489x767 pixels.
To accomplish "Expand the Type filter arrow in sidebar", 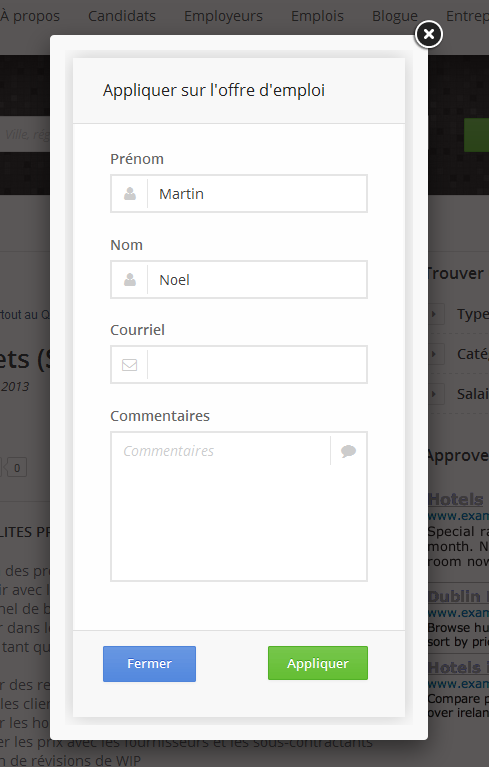I will [x=435, y=314].
